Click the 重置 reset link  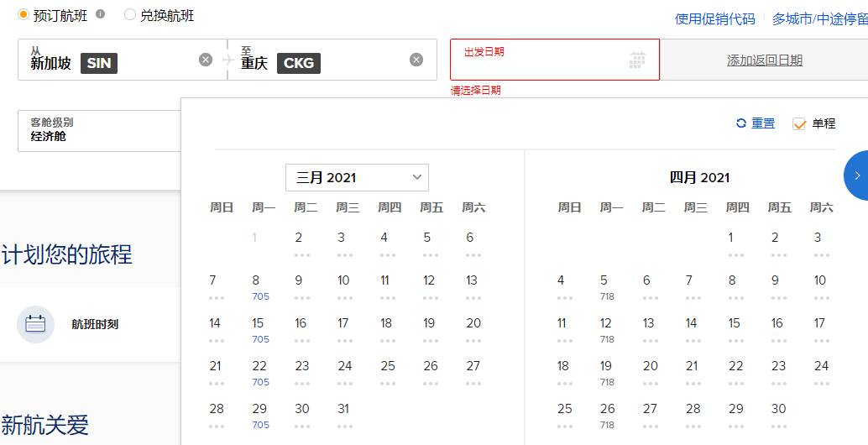pyautogui.click(x=763, y=123)
